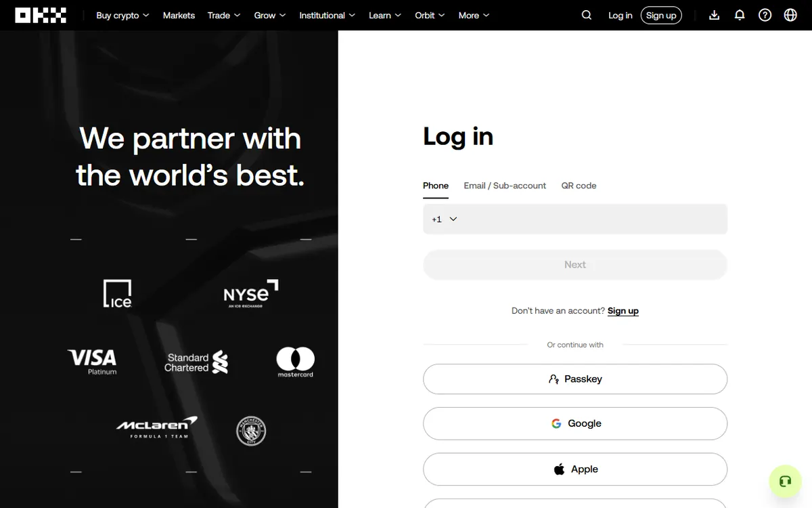
Task: Expand the Trade dropdown menu
Action: (x=224, y=15)
